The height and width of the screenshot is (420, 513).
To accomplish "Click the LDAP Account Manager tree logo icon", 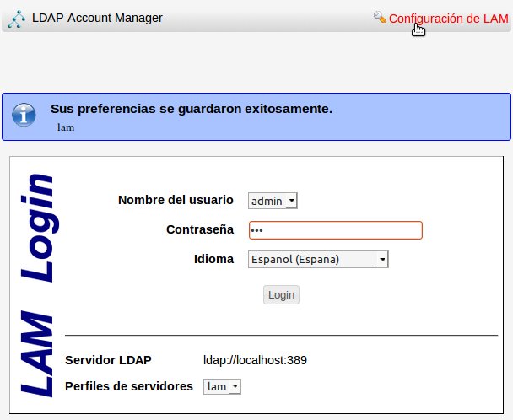I will coord(16,19).
